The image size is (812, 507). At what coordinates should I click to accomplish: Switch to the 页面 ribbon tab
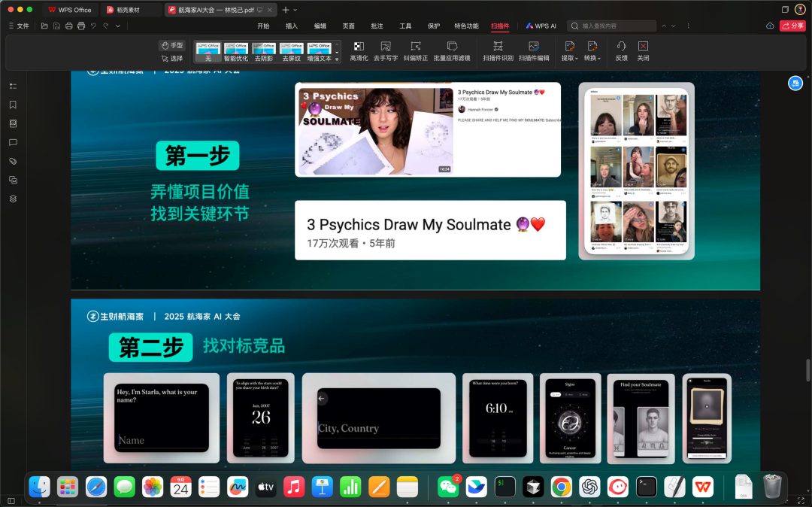click(x=349, y=26)
